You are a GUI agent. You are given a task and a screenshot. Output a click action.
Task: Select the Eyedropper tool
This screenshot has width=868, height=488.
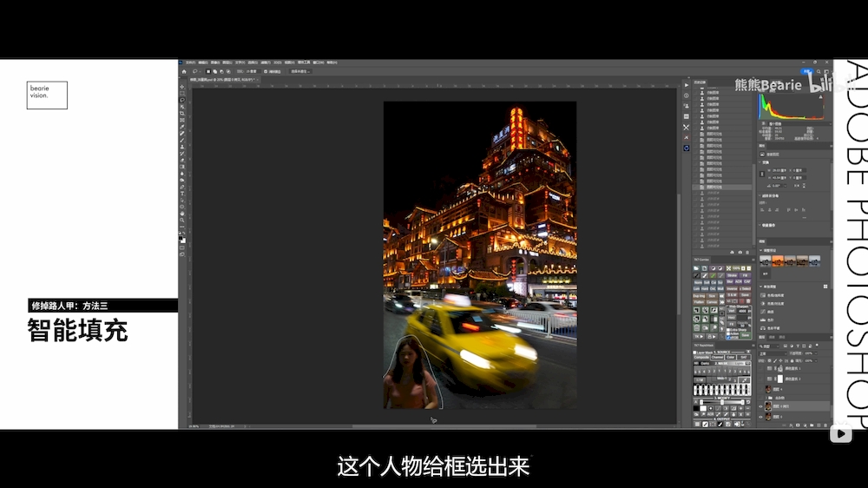coord(182,127)
